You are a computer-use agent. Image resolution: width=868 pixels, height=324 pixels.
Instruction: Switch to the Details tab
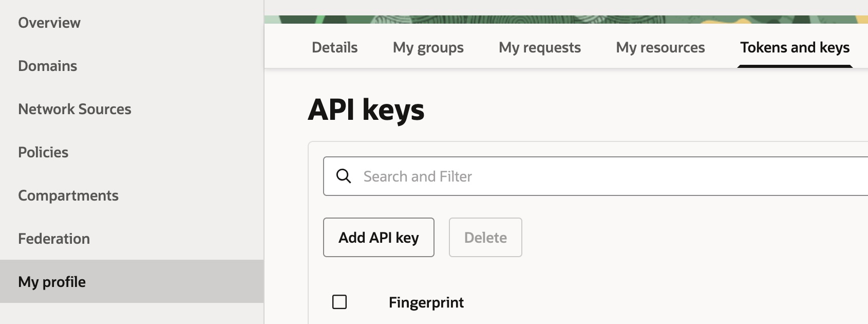pos(334,47)
